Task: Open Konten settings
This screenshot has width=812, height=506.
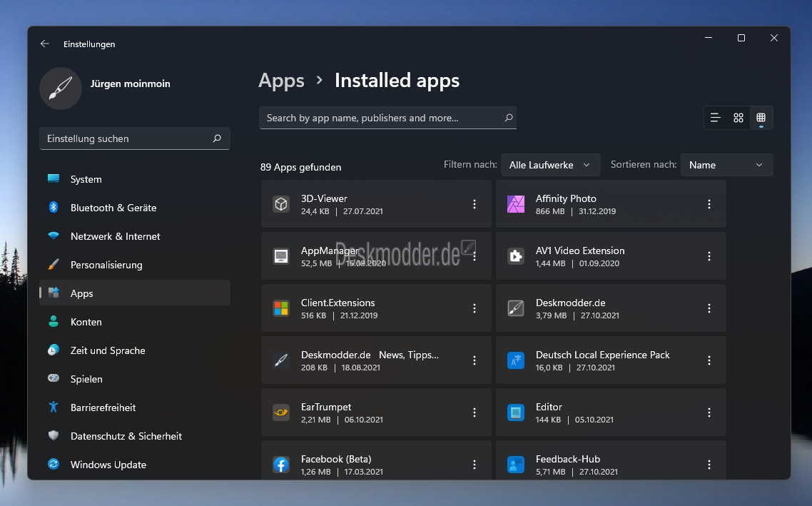Action: coord(135,322)
